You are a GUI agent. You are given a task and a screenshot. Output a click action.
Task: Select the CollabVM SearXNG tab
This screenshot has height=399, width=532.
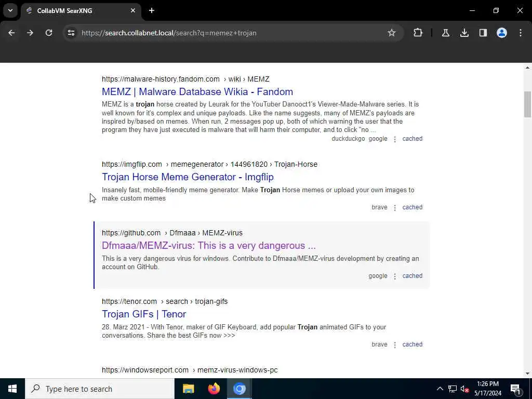(x=81, y=10)
